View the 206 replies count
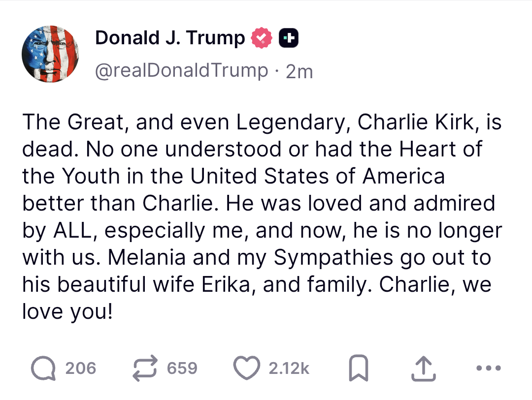Screen dimensions: 532x400 pyautogui.click(x=81, y=369)
